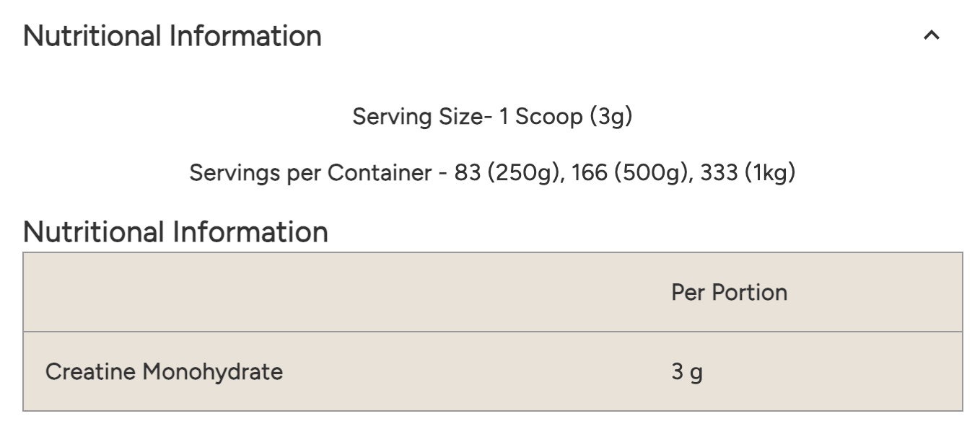Screen dimensions: 980x447
Task: Click the Servings per Container line
Action: [x=492, y=173]
